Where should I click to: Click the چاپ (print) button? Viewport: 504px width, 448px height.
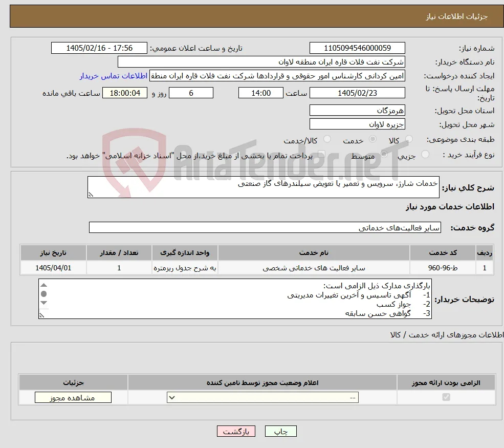click(280, 431)
